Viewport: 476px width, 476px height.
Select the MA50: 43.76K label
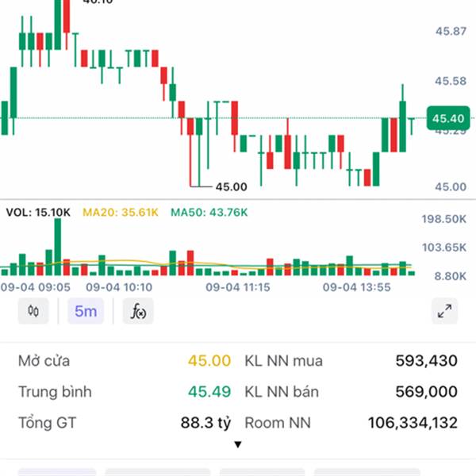[x=209, y=212]
